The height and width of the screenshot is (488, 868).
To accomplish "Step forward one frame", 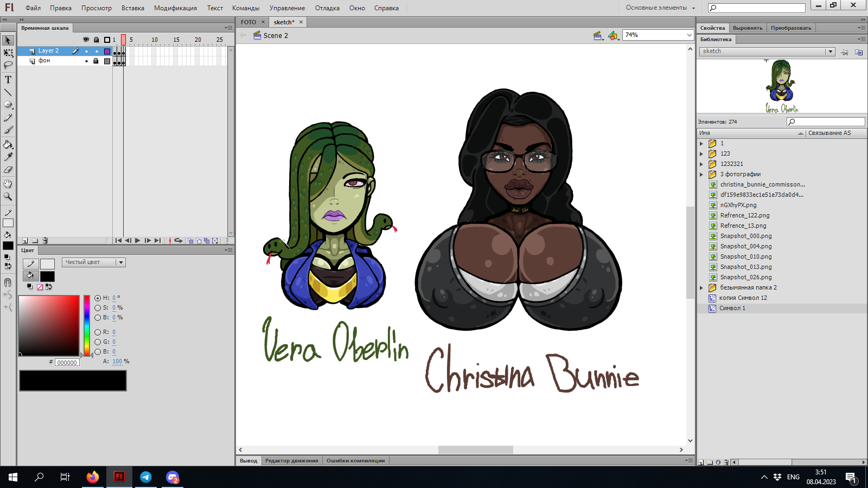I will 148,241.
